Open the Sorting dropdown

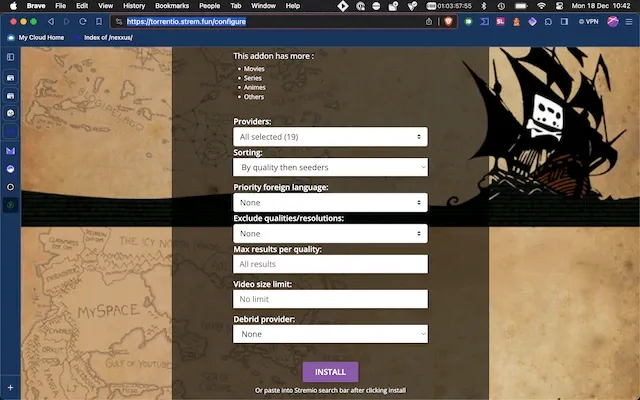330,167
